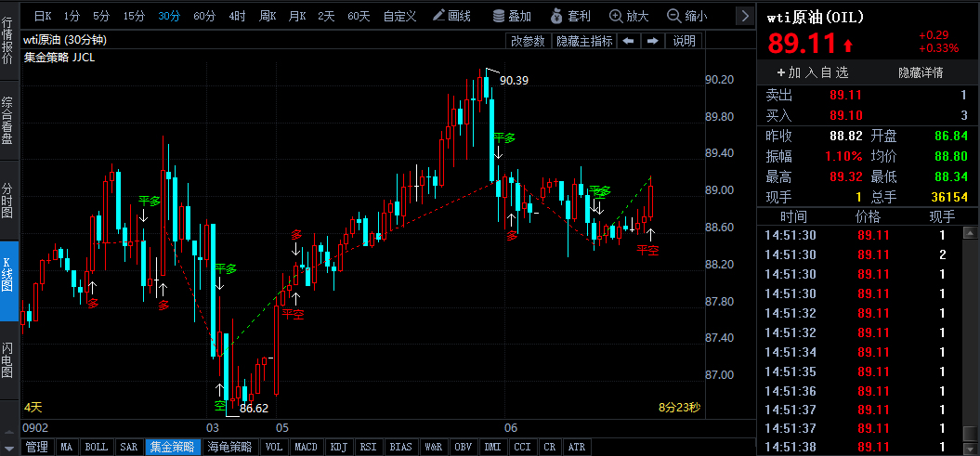The image size is (980, 456).
Task: Click the right arrow indicator button
Action: click(x=652, y=41)
